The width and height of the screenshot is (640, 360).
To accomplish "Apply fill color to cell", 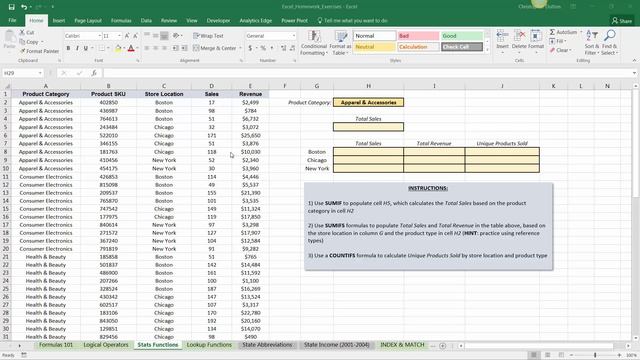I will [118, 49].
